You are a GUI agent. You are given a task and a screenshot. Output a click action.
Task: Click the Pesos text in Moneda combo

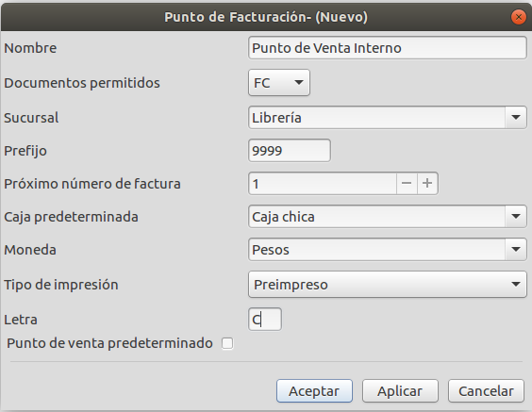point(271,250)
